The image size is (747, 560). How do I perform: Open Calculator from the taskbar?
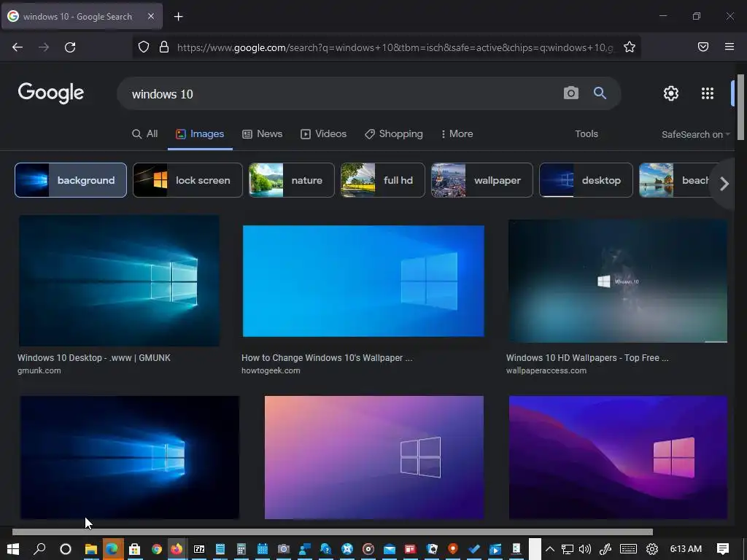pyautogui.click(x=241, y=549)
